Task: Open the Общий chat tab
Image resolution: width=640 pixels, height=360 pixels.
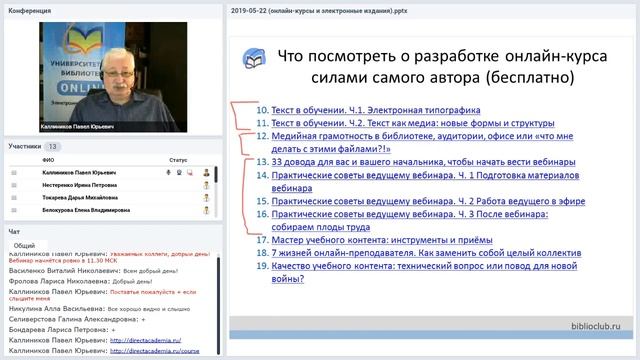Action: click(24, 245)
